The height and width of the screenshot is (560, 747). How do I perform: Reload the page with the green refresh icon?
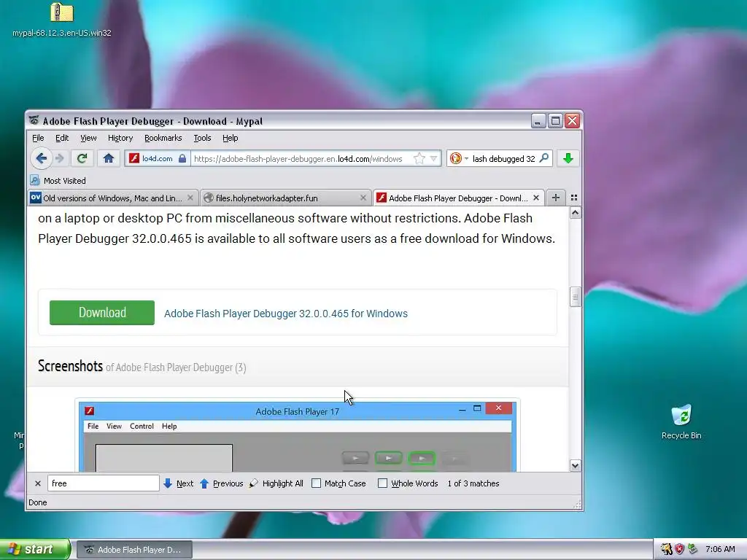tap(82, 158)
